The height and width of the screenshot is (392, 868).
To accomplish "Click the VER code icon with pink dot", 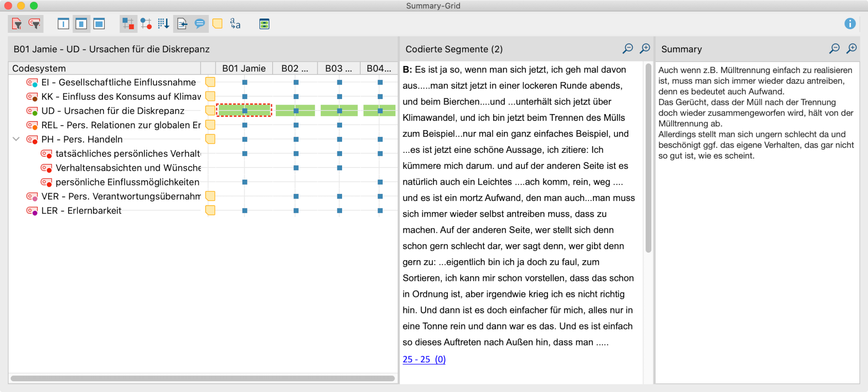I will 32,196.
